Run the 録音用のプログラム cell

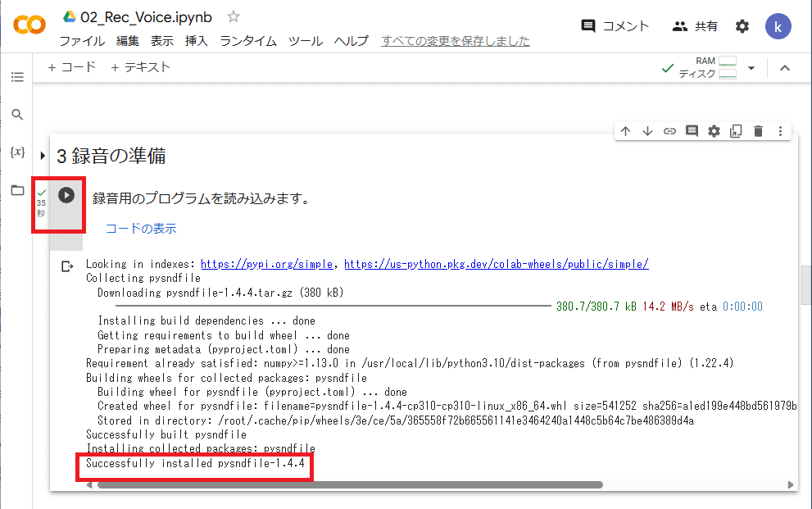(x=66, y=195)
